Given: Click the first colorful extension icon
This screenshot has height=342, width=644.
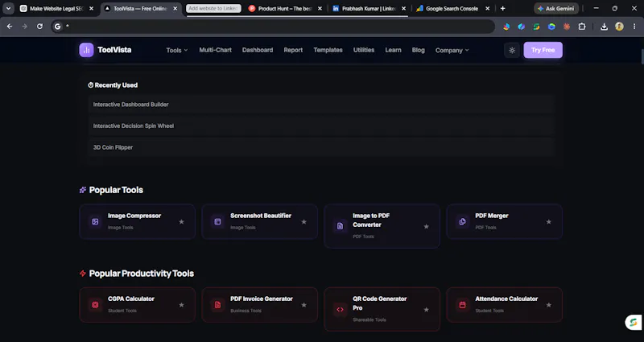Looking at the screenshot, I should pos(506,27).
